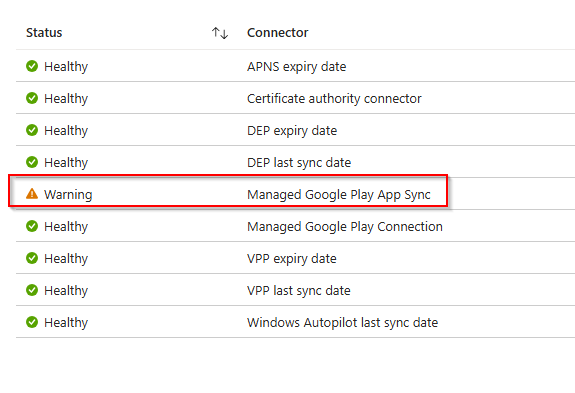Click Healthy status for VPP expiry date
This screenshot has width=575, height=393.
(x=66, y=258)
